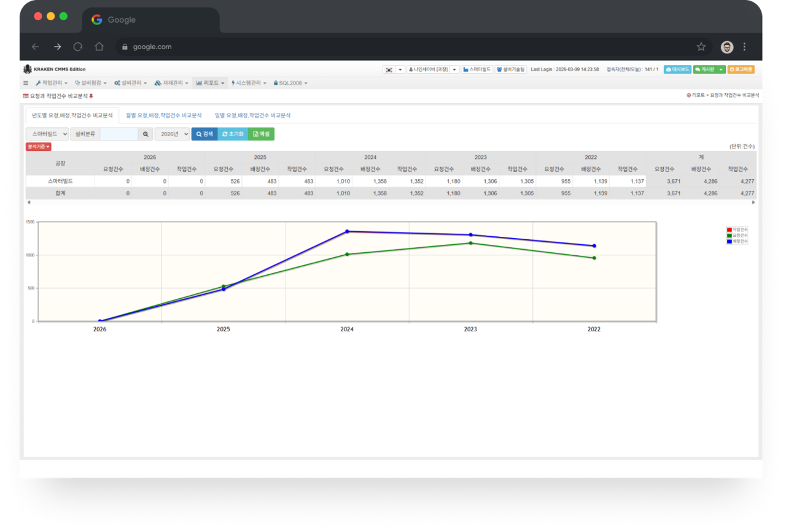This screenshot has height=532, width=786.
Task: Open the 2026년 year dropdown
Action: (x=172, y=134)
